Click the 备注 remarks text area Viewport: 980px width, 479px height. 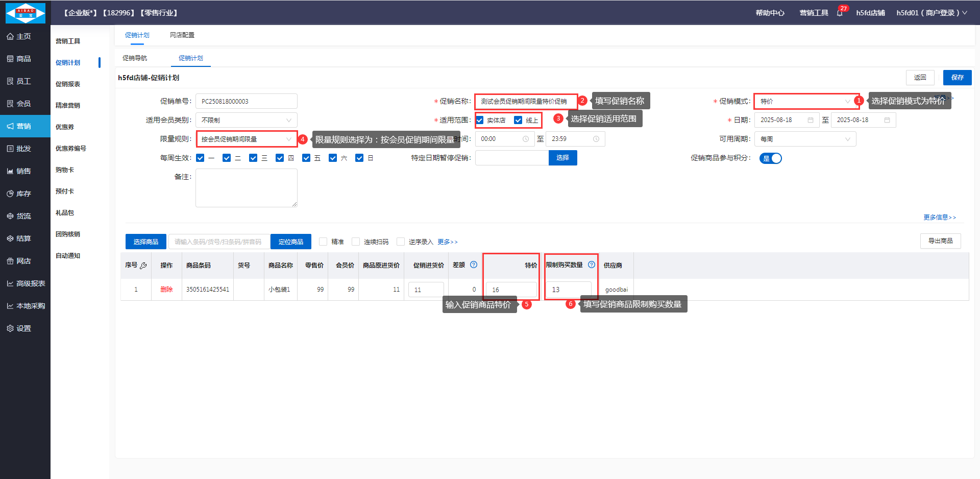pos(246,187)
